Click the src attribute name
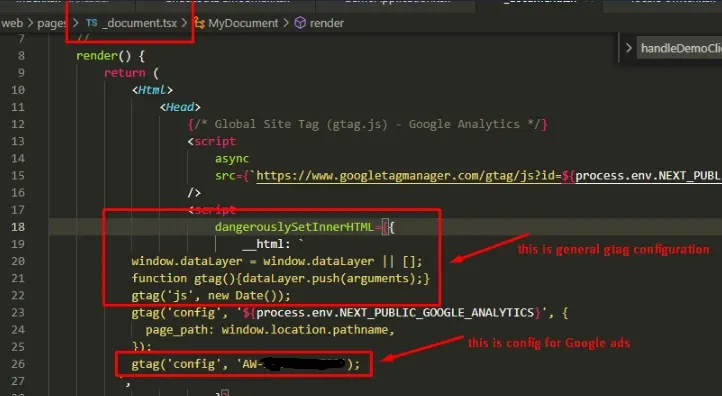 [225, 175]
